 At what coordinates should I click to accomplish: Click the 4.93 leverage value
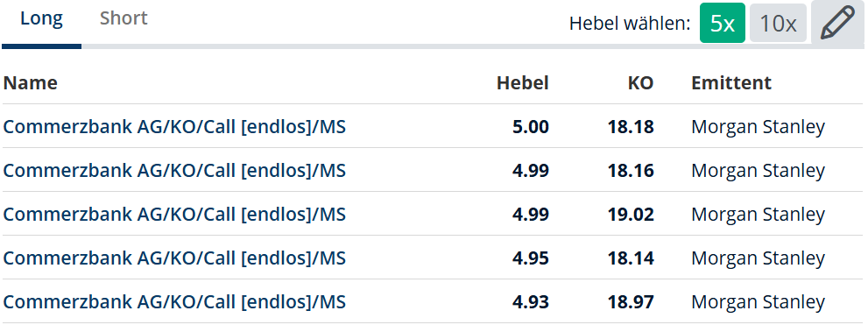[530, 301]
